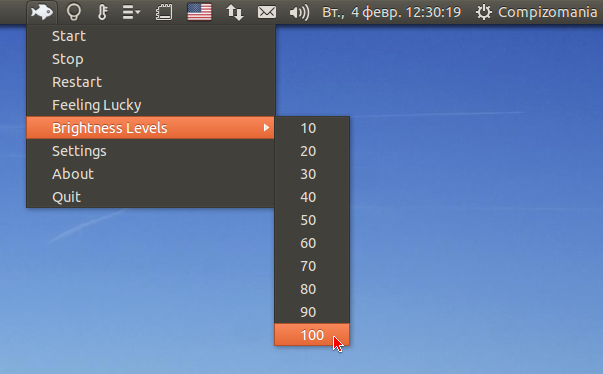Screen dimensions: 603x374
Task: Set brightness level to 90
Action: coord(312,312)
